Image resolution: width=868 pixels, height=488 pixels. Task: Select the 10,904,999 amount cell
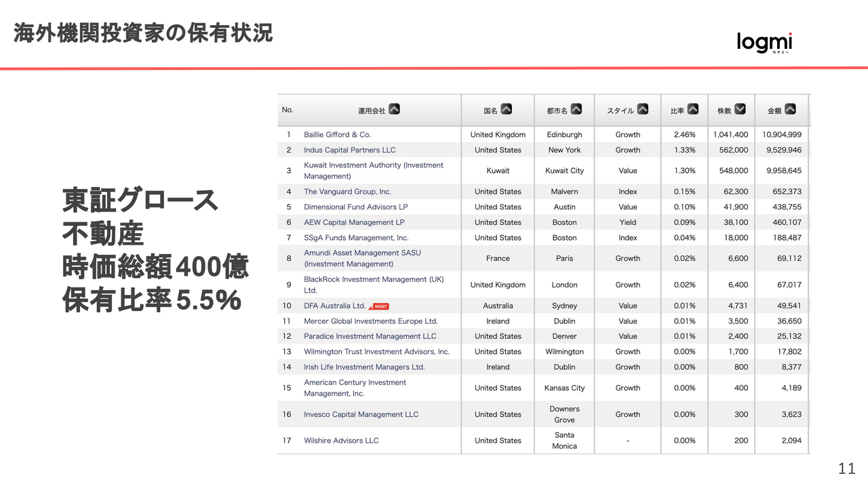782,135
